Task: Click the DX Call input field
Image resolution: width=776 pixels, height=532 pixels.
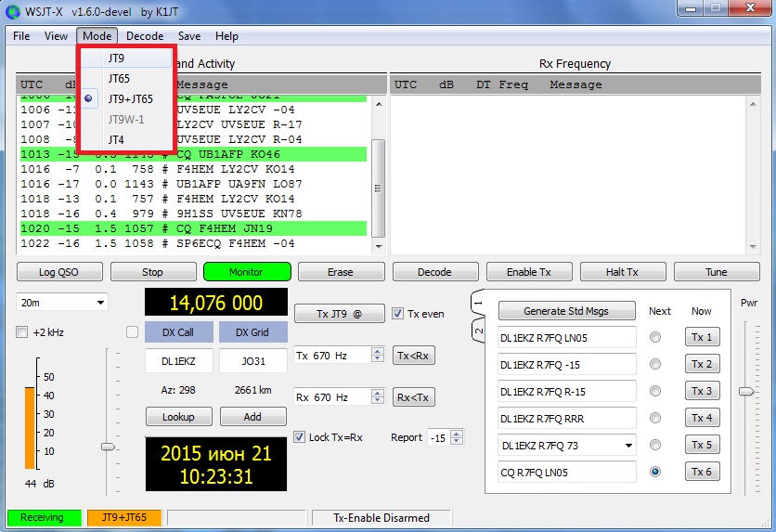Action: (178, 361)
